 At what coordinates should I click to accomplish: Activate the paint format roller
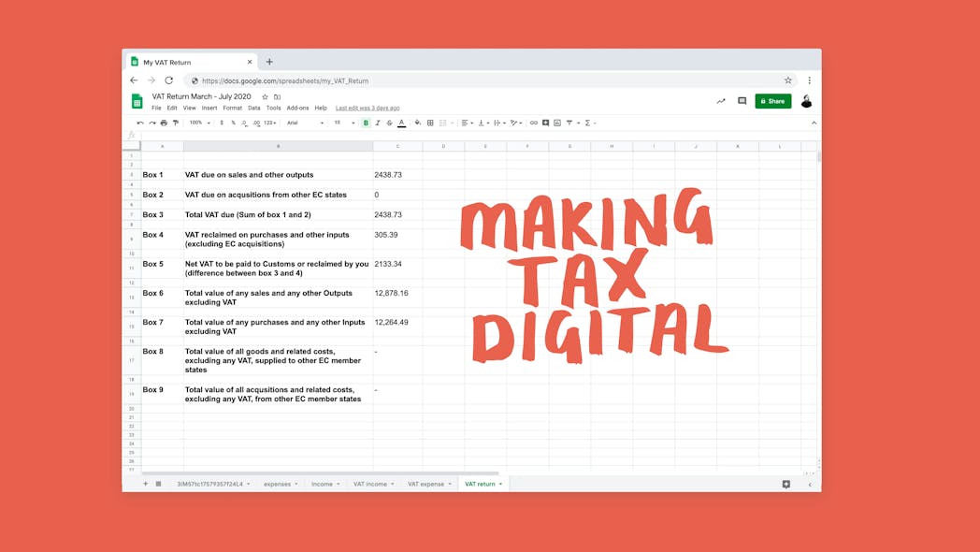click(176, 123)
